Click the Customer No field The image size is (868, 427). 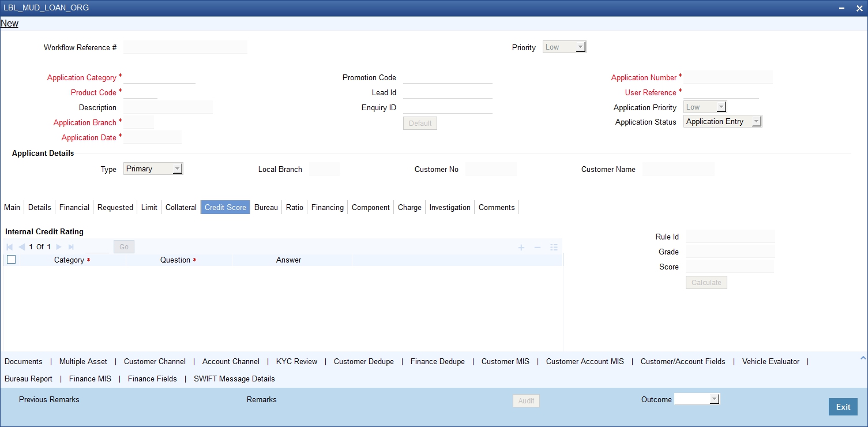click(491, 169)
